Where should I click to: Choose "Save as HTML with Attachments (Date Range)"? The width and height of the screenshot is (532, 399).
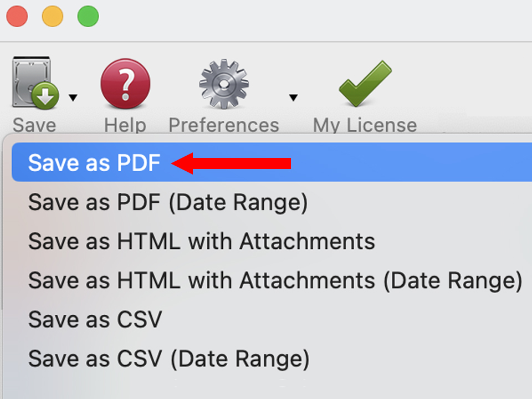(274, 280)
